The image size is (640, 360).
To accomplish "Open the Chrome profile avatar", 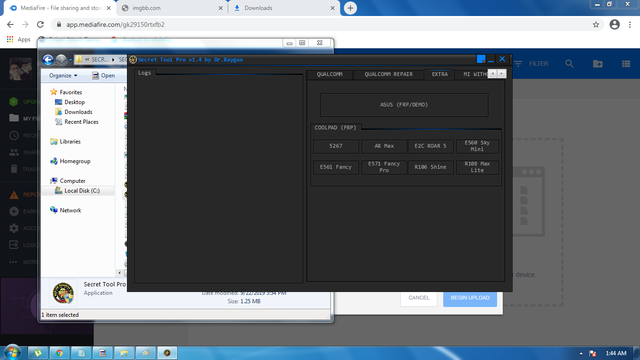I will point(615,24).
